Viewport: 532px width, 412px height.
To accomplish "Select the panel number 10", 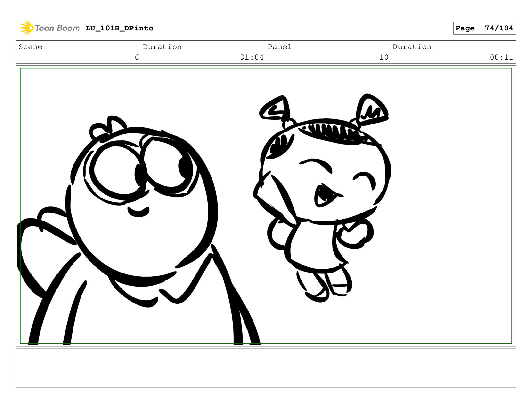I will click(x=384, y=57).
